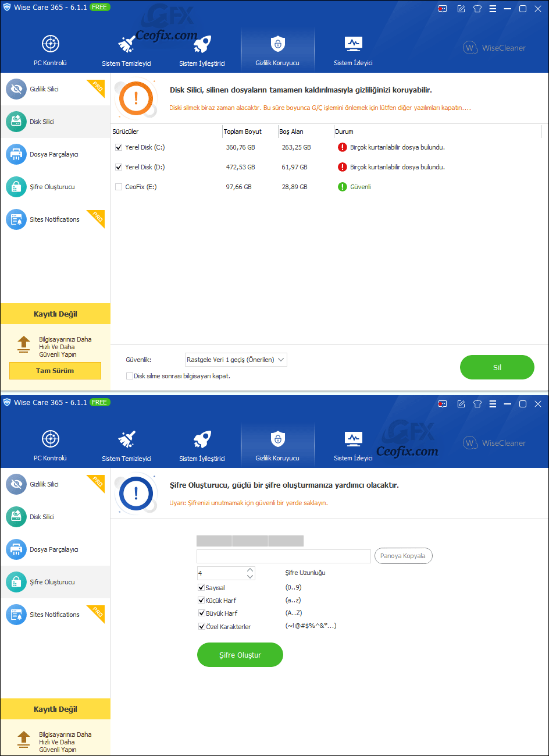Screen dimensions: 549x756
Task: Click the Gizlilik Koruyucu shield icon in the password generator window
Action: coord(277,438)
